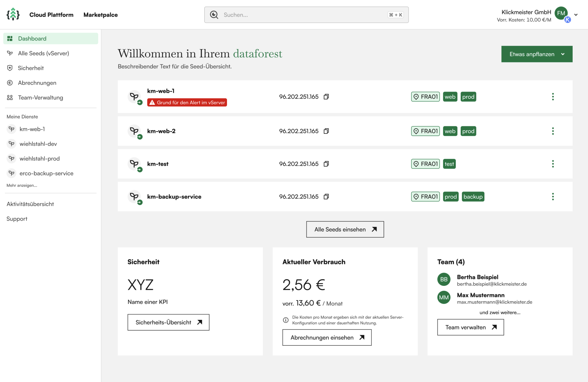Viewport: 588px width, 382px height.
Task: Click the red alert badge on km-web-1
Action: coord(187,103)
